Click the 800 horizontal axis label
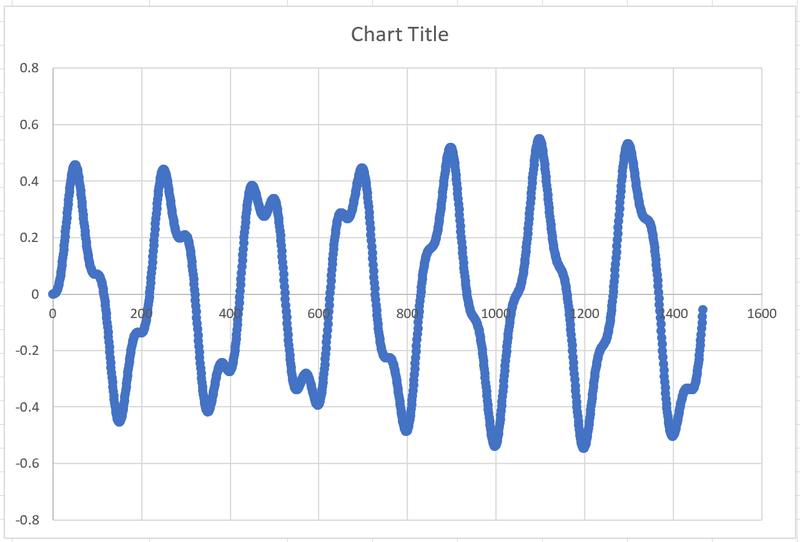Screen dimensions: 800x542 [407, 313]
